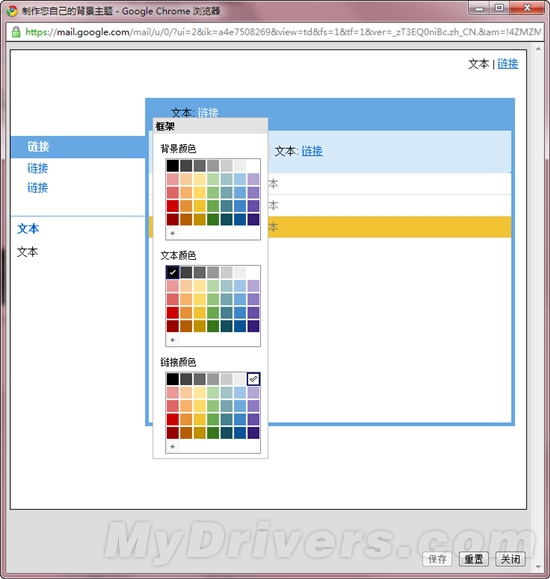Viewport: 550px width, 579px height.
Task: Click the Chrome logo in the title bar
Action: pyautogui.click(x=12, y=11)
